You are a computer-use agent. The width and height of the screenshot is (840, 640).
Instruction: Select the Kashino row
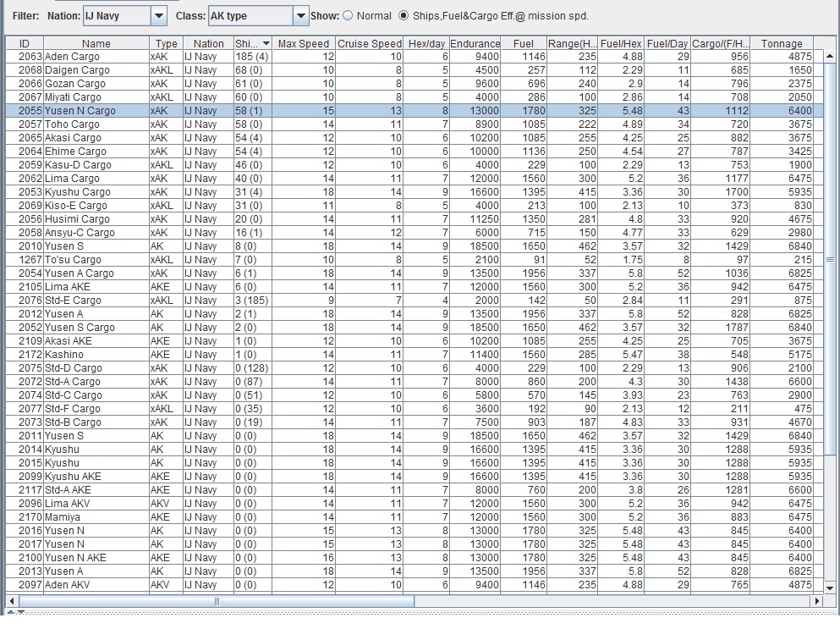click(x=415, y=355)
